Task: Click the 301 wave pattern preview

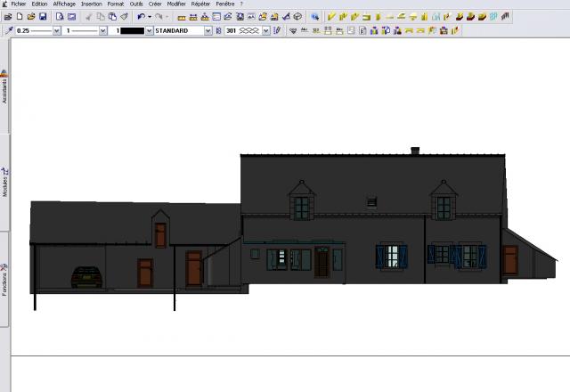Action: point(249,31)
